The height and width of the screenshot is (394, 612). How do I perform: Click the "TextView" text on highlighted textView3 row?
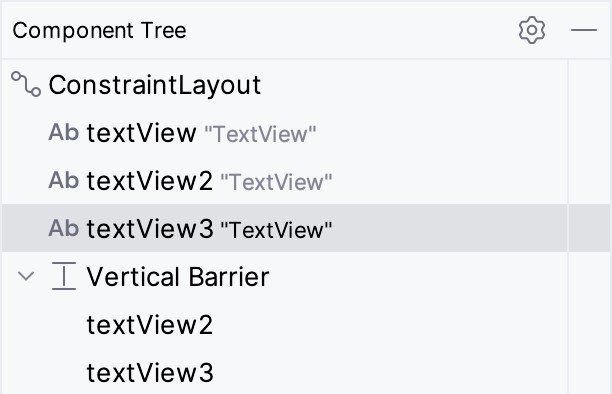[x=276, y=230]
